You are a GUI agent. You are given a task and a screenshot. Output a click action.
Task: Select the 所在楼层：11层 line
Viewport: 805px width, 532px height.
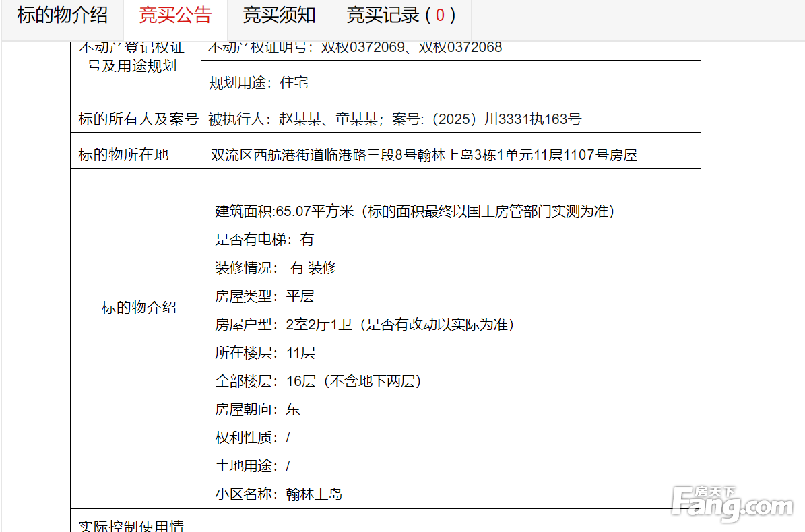pos(265,353)
